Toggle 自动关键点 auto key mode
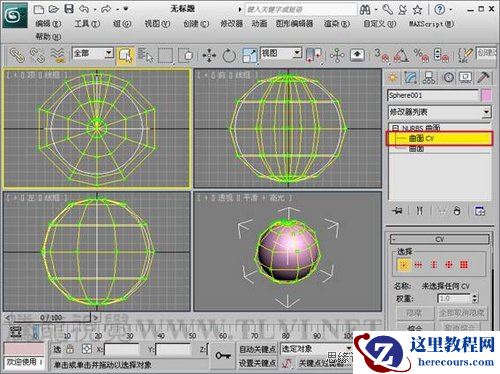500x374 pixels. tap(257, 349)
